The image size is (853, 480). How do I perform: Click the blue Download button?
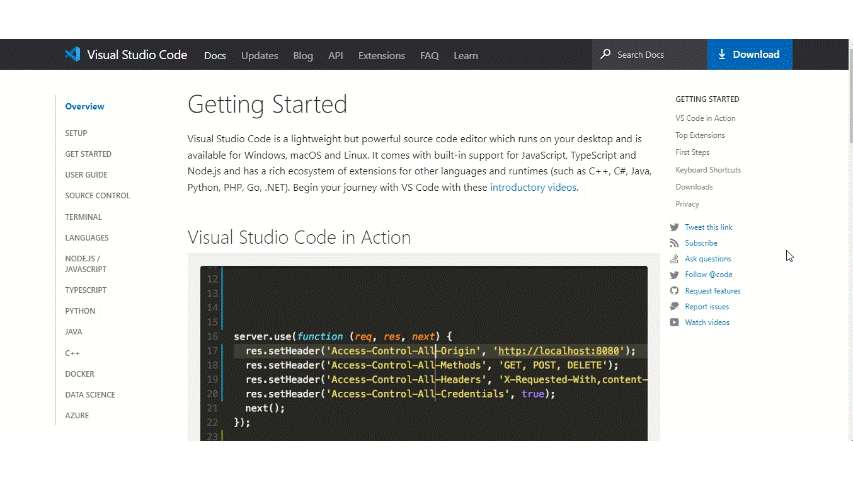tap(750, 54)
